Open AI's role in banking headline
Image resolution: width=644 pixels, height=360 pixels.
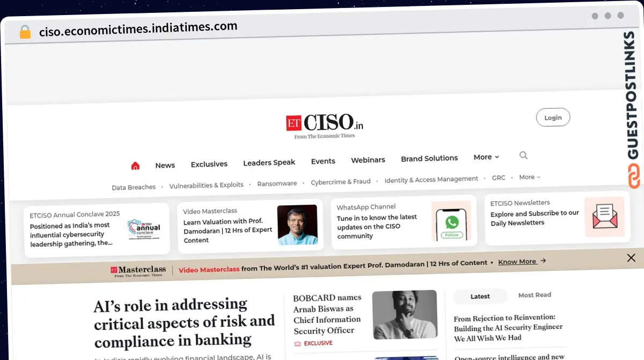[x=184, y=322]
